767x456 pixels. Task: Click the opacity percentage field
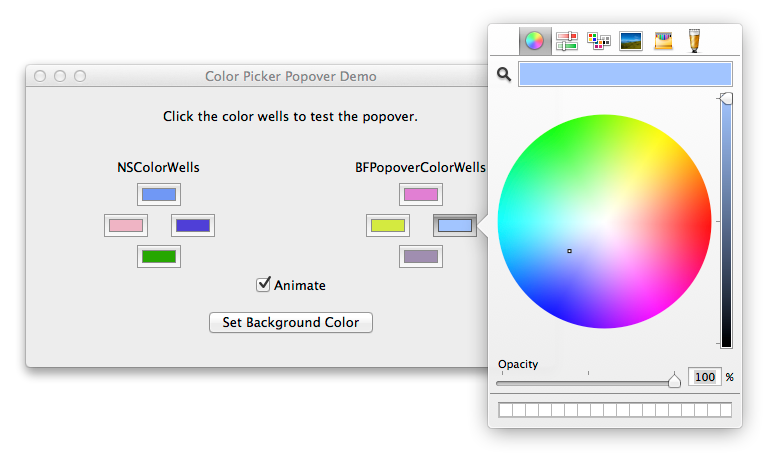click(x=704, y=377)
